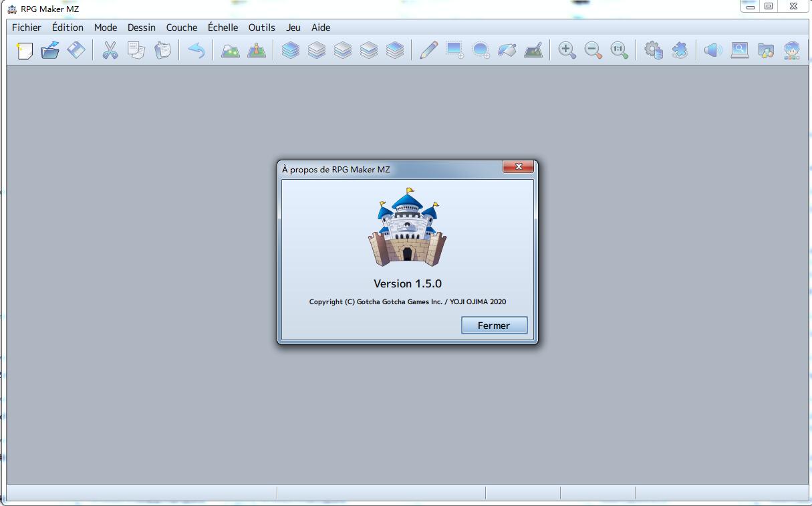812x506 pixels.
Task: Open the Sound Test speaker icon
Action: 713,50
